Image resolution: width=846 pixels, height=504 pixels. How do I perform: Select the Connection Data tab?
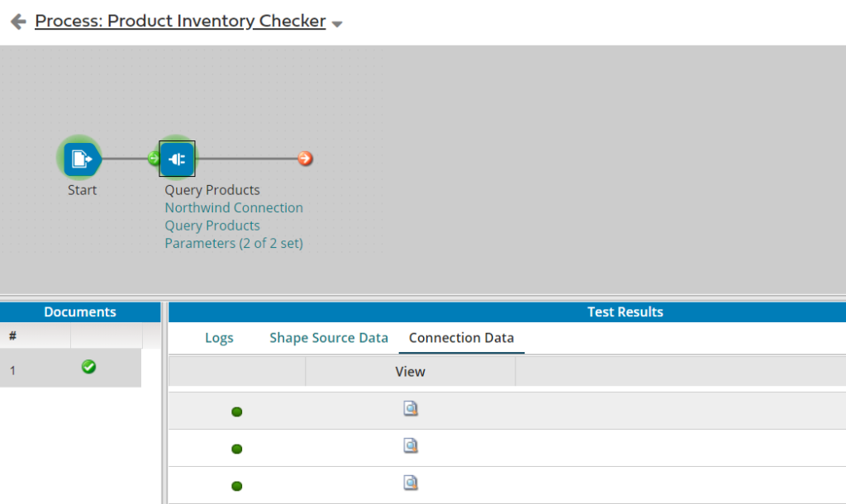click(x=461, y=338)
